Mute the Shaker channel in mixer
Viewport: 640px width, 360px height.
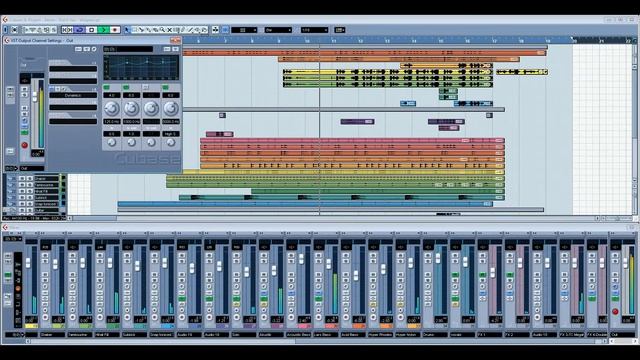click(x=45, y=256)
